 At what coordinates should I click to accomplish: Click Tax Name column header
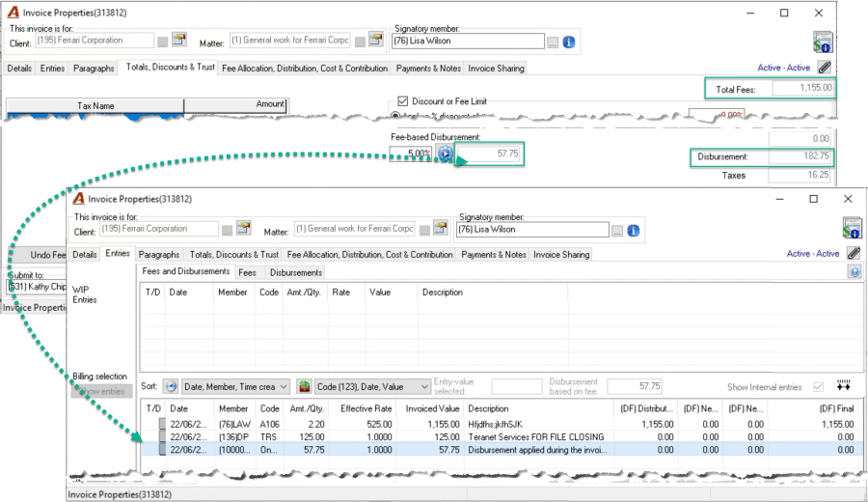coord(95,105)
